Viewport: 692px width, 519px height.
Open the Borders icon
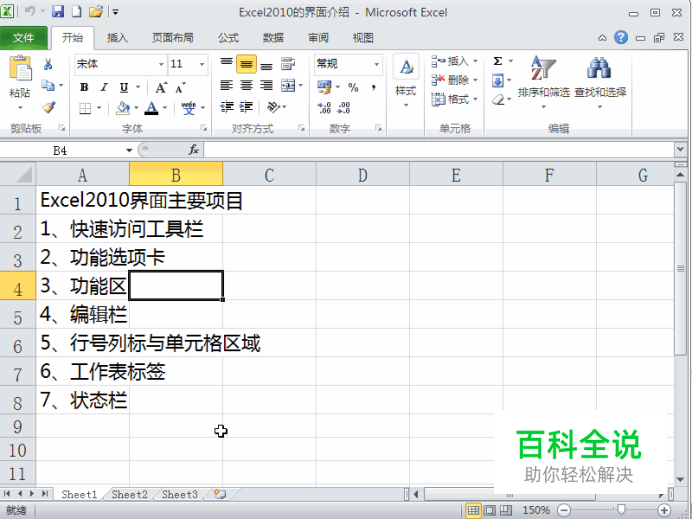tap(85, 108)
